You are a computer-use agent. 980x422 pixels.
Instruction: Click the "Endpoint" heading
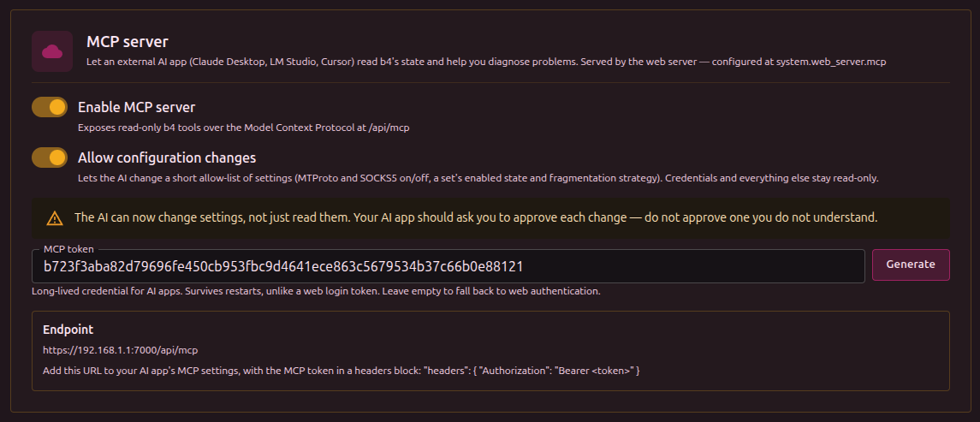[68, 330]
